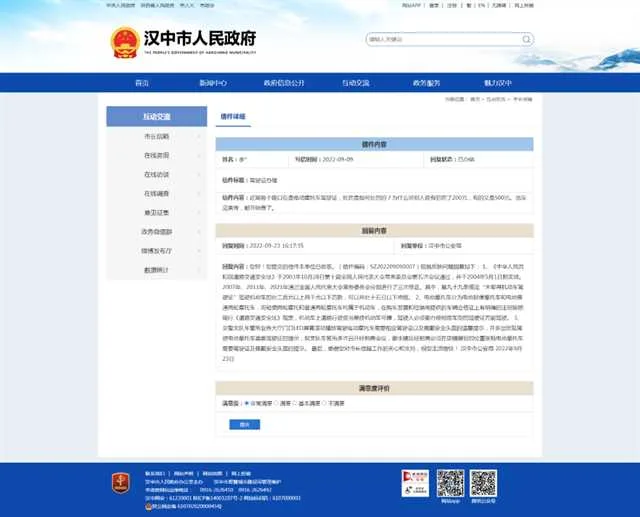
Task: Click the blue 提交 submit button
Action: (x=244, y=425)
